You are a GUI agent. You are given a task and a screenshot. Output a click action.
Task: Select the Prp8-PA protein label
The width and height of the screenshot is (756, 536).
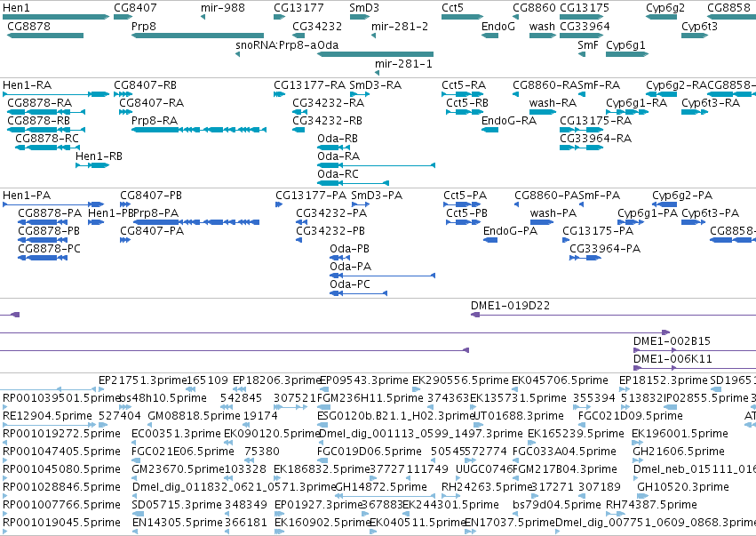point(156,213)
